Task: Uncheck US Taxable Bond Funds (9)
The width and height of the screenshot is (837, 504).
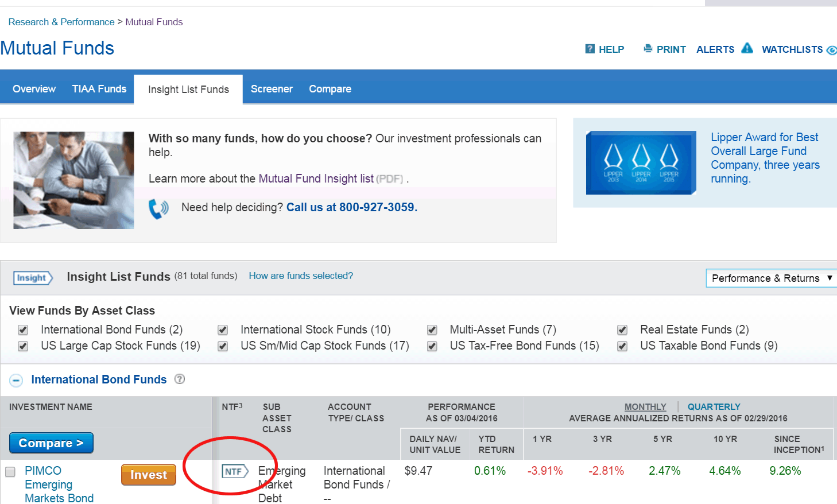Action: tap(622, 346)
